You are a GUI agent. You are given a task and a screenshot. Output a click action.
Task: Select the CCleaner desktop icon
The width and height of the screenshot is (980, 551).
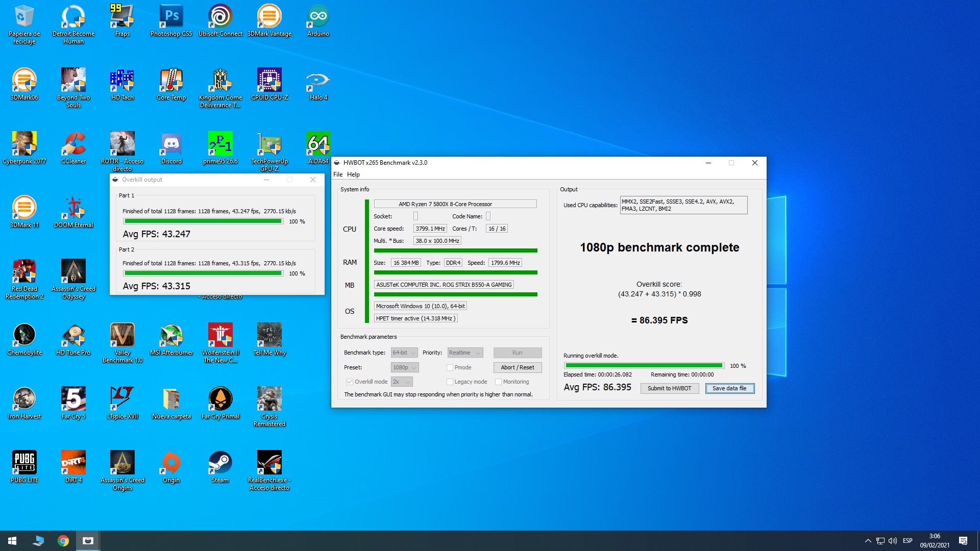tap(73, 148)
